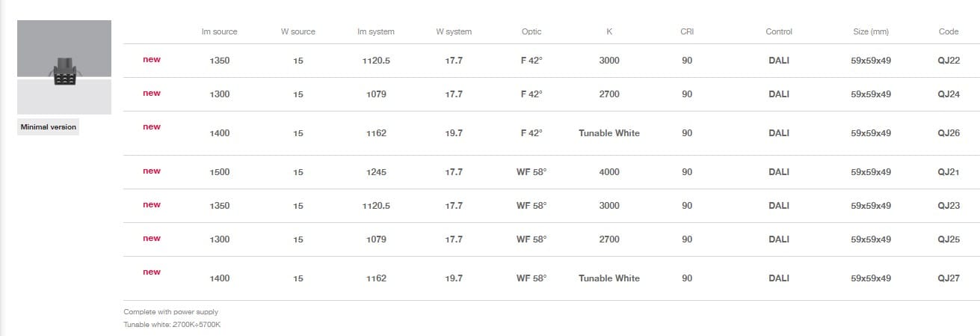Click the recessed luminaire product thumbnail
The height and width of the screenshot is (336, 980).
coord(64,67)
